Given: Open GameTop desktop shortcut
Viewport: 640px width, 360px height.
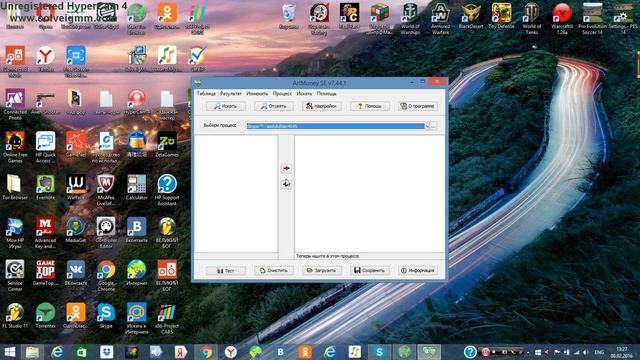Looking at the screenshot, I should [45, 273].
